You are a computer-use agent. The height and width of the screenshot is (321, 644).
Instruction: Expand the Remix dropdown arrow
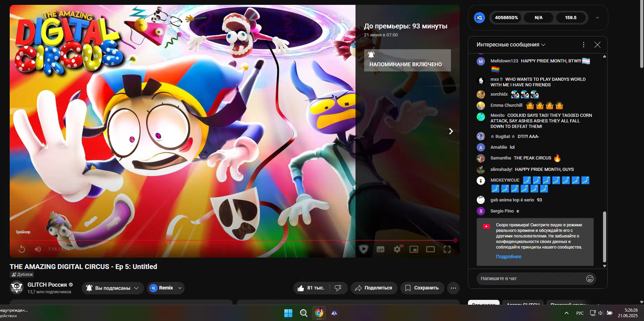[x=180, y=288]
